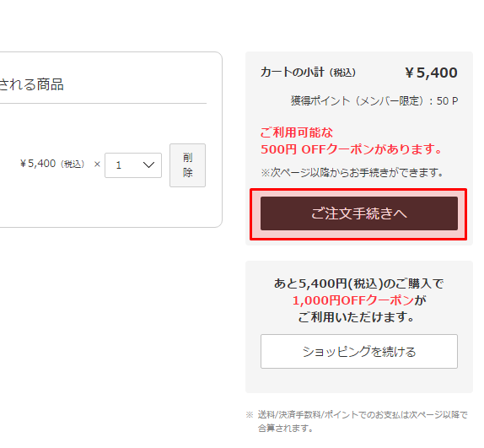The width and height of the screenshot is (484, 448).
Task: Click the × multiplication symbol beside quantity
Action: 97,165
